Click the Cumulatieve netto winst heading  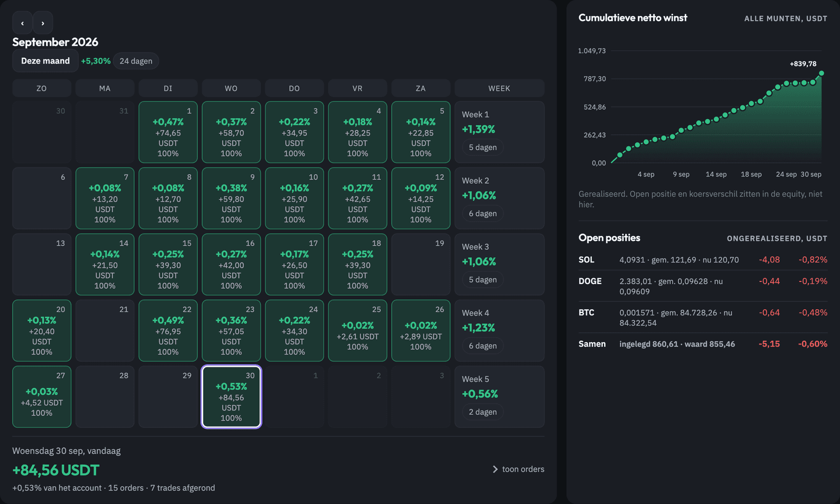[633, 18]
